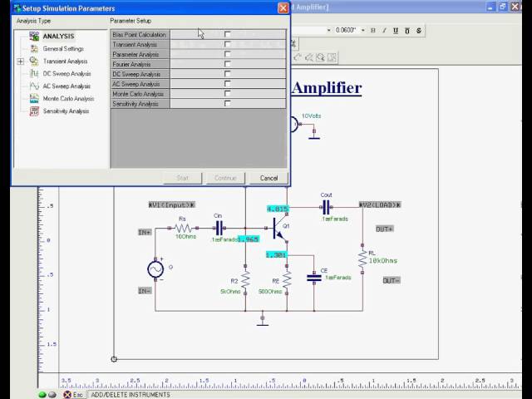This screenshot has width=532, height=399.
Task: Select AC Sweep Analysis in the tree
Action: coord(66,86)
